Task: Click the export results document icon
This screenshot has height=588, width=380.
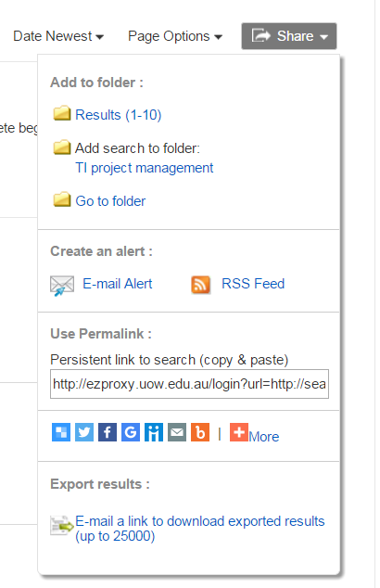Action: 62,525
